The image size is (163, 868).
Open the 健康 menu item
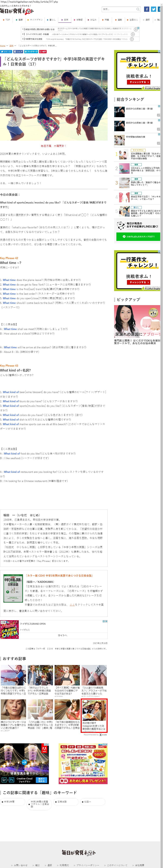(x=19, y=20)
